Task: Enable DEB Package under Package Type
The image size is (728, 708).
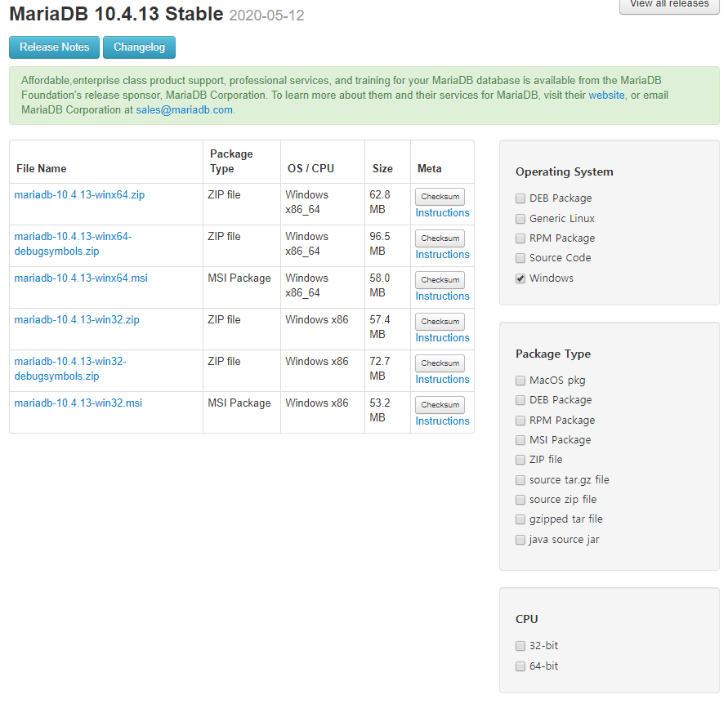Action: click(520, 400)
